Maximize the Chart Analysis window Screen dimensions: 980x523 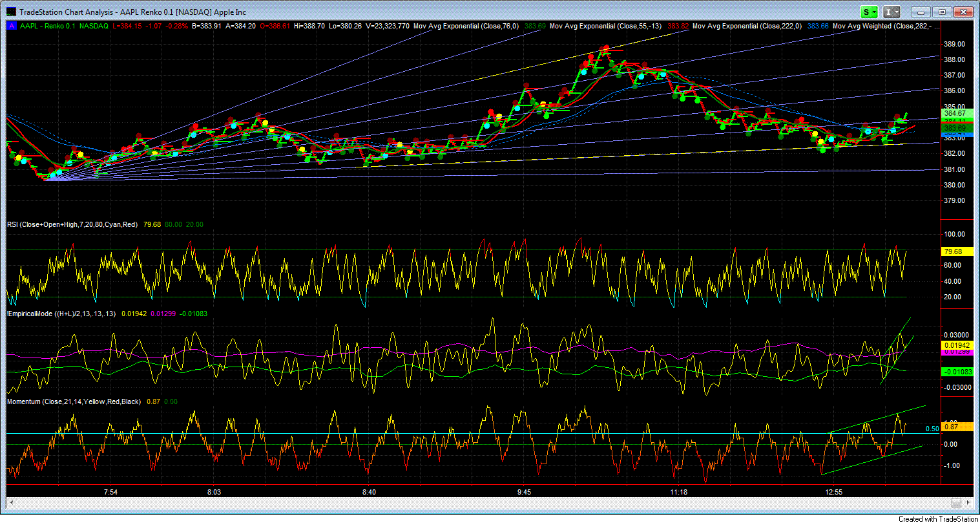[942, 12]
